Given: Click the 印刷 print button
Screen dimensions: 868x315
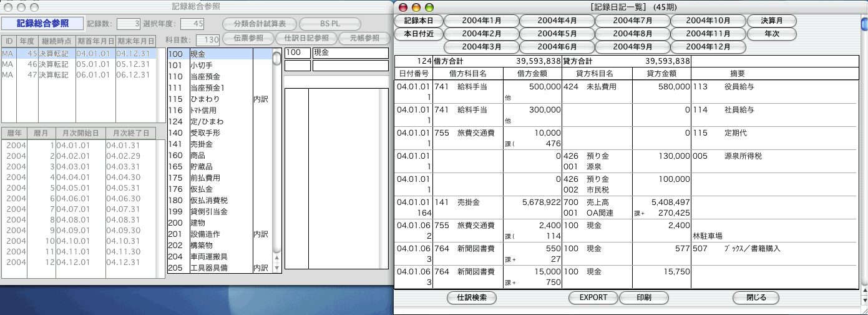Looking at the screenshot, I should click(644, 297).
